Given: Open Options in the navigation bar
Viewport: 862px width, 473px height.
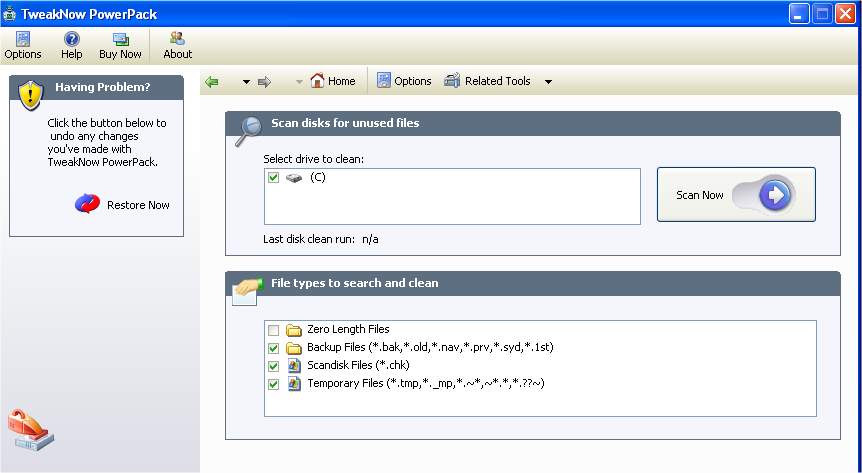Looking at the screenshot, I should click(404, 81).
